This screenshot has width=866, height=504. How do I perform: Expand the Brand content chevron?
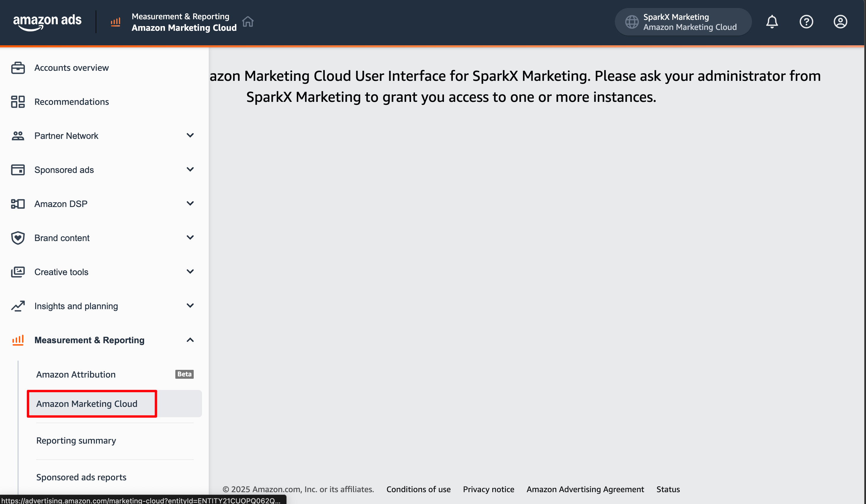pos(190,237)
